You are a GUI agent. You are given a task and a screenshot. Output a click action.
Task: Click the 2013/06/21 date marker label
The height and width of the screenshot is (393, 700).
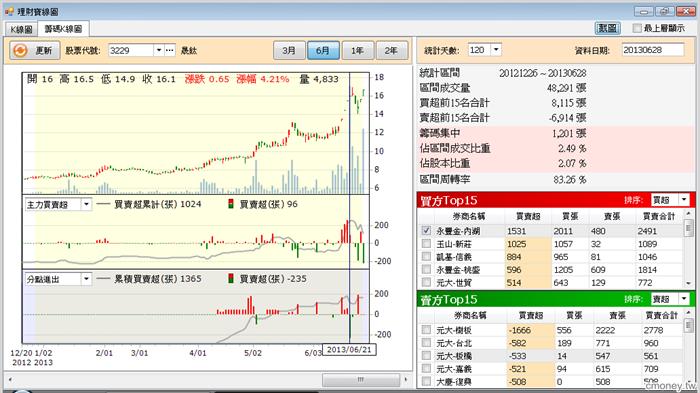click(x=349, y=350)
